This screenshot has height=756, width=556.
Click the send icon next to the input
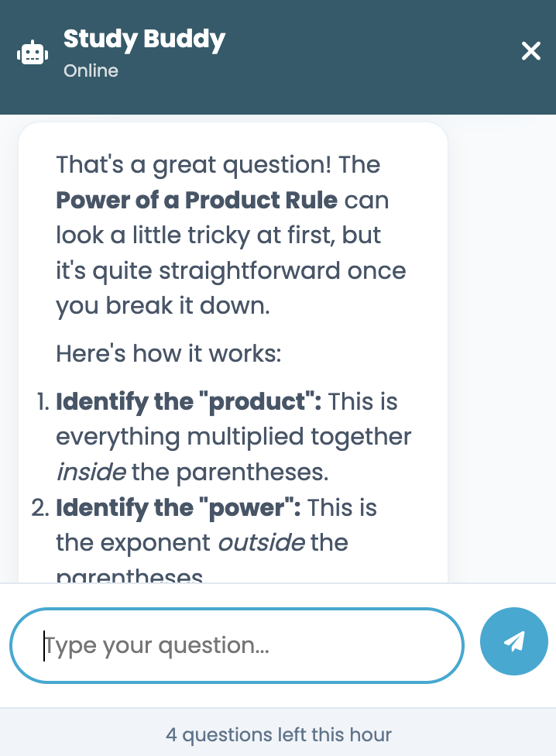pyautogui.click(x=513, y=641)
